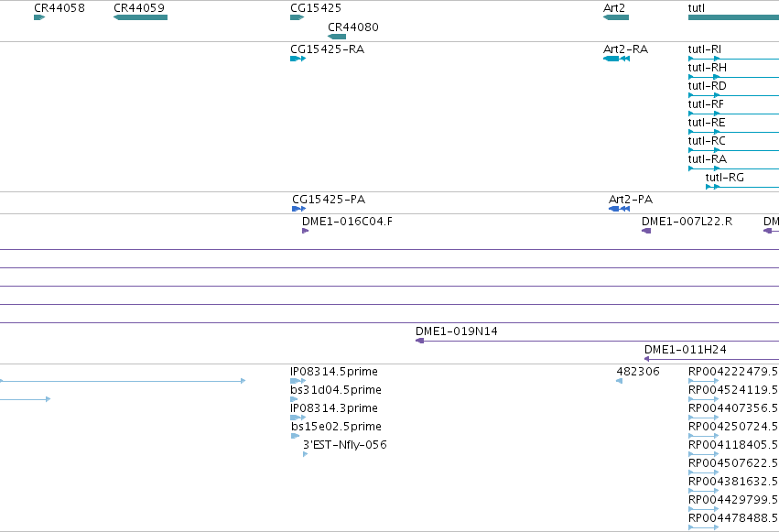Viewport: 779px width, 532px height.
Task: Select EST label IP08314.5prime
Action: [x=334, y=372]
